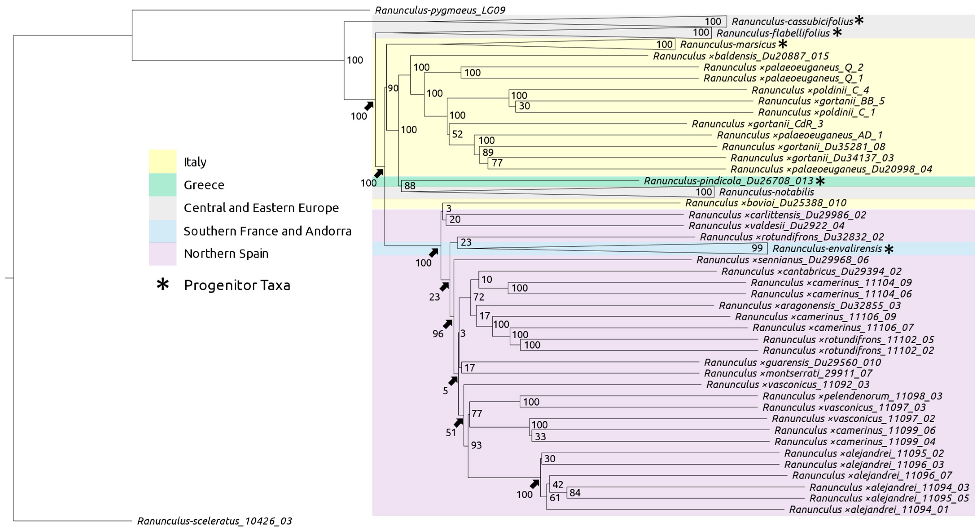Click the Ranunculus ×alejandrei_11094_01 tip label
Viewport: 980px width, 531px height.
tap(868, 509)
